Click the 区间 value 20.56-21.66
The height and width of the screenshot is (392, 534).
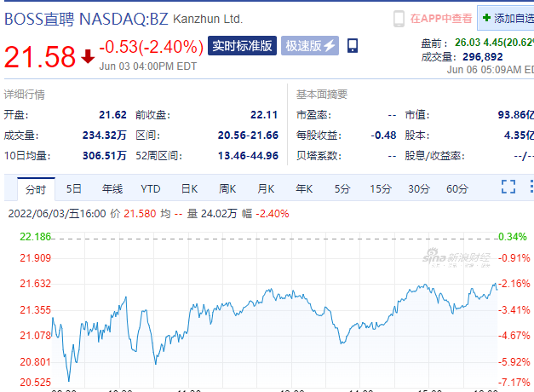coord(248,135)
